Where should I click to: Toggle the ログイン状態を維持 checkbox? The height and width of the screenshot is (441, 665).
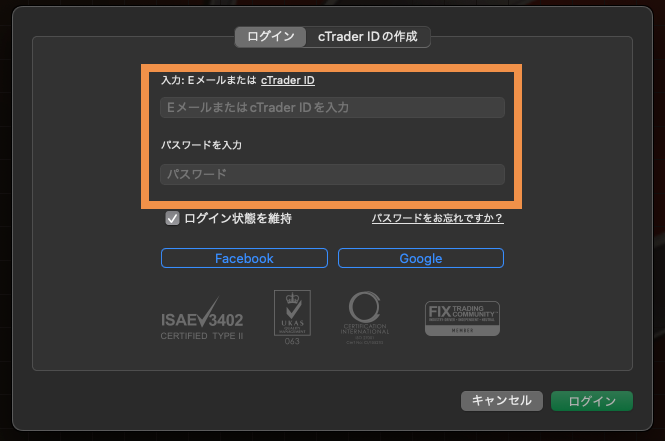pyautogui.click(x=172, y=218)
